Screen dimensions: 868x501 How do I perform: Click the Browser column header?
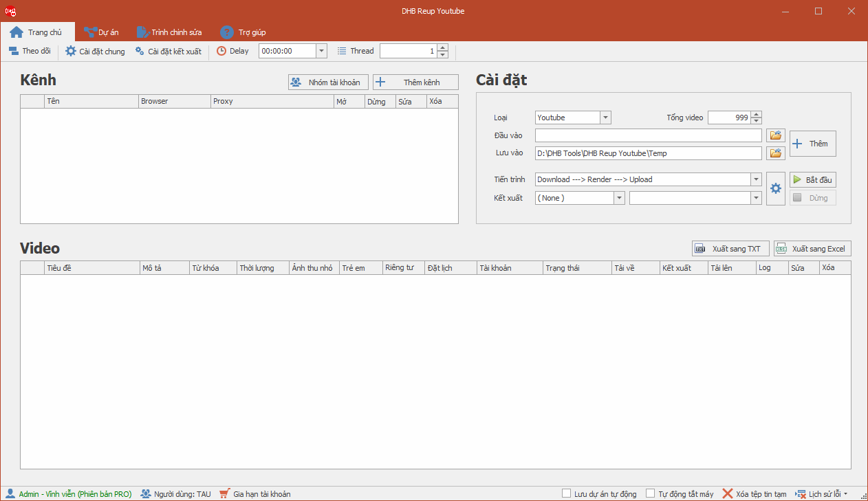click(174, 101)
